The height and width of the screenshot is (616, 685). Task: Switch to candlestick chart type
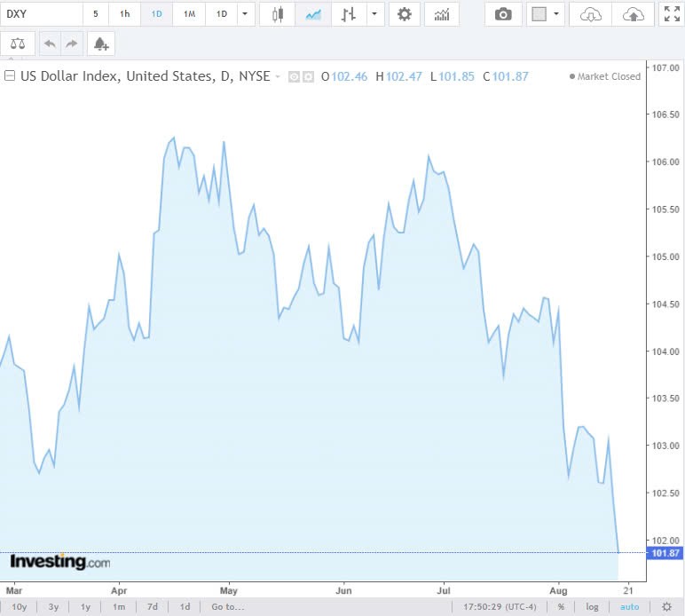[278, 14]
